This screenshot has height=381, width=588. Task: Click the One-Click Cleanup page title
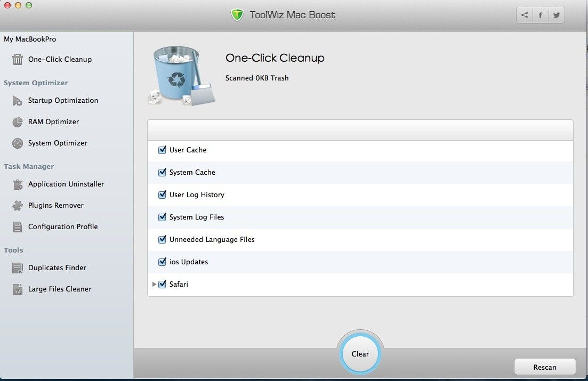[275, 58]
